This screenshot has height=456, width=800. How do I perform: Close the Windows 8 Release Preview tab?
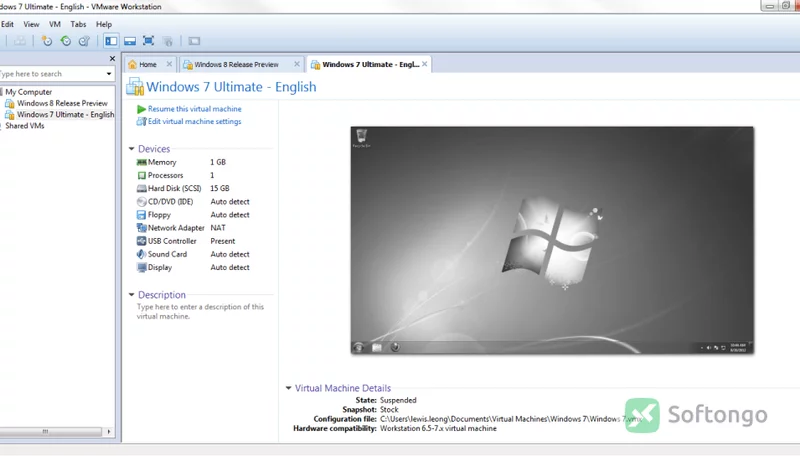click(x=297, y=64)
